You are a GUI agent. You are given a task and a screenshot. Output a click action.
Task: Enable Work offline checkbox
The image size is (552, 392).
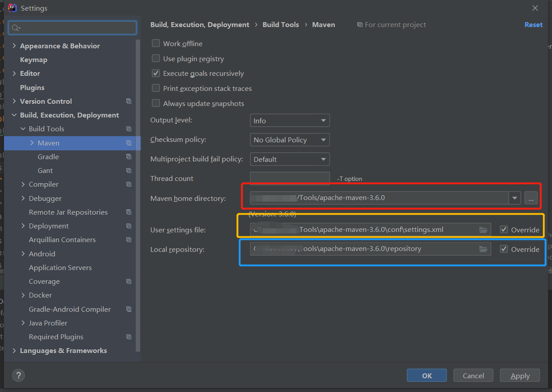[156, 43]
